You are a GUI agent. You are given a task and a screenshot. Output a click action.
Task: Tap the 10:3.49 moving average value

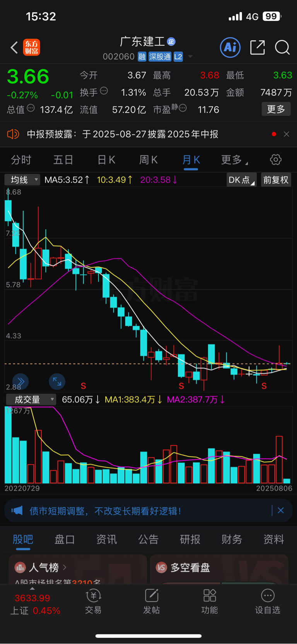click(x=115, y=180)
